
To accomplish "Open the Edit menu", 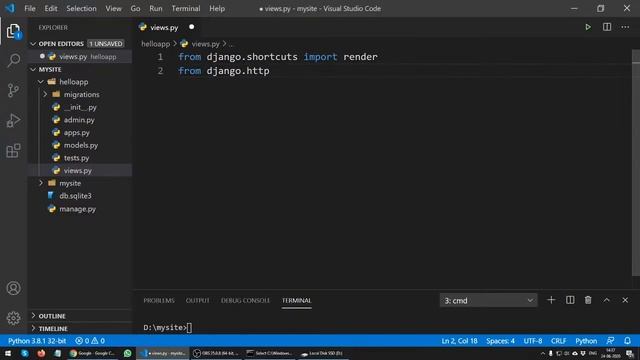I will tap(51, 9).
